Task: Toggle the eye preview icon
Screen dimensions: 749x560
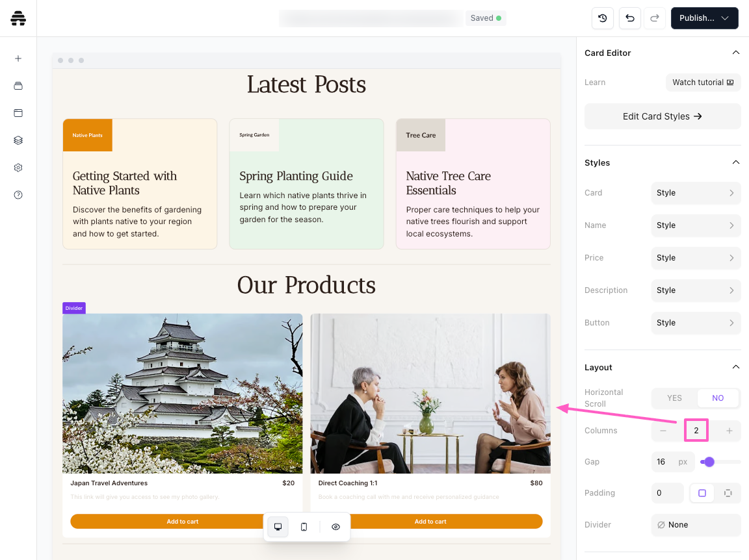Action: (x=335, y=527)
